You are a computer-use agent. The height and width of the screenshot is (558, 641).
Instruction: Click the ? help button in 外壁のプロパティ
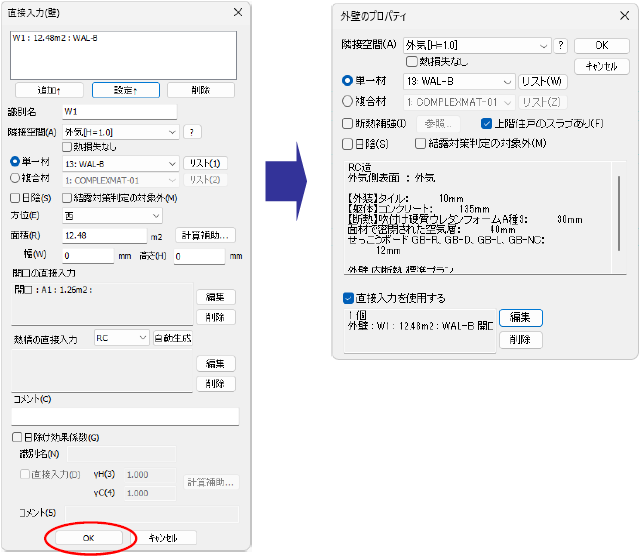point(560,45)
